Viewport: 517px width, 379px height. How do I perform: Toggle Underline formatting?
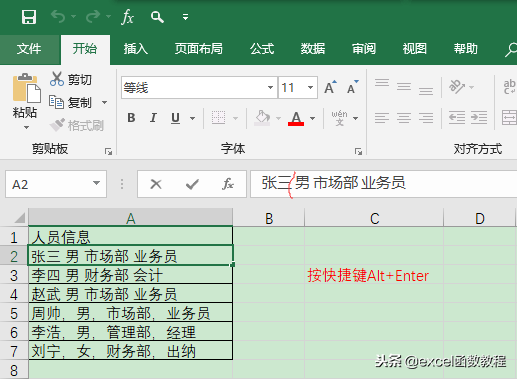(x=175, y=118)
